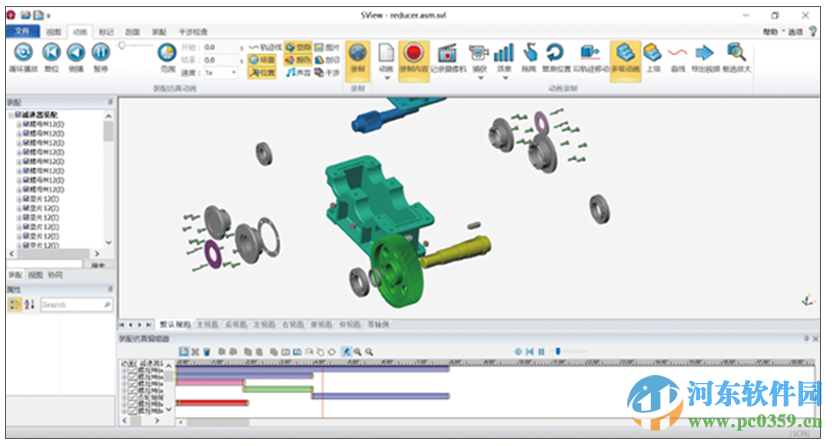Viewport: 832px width, 446px height.
Task: Click the box-select zoom (框选放大) magnifier icon
Action: (x=736, y=53)
